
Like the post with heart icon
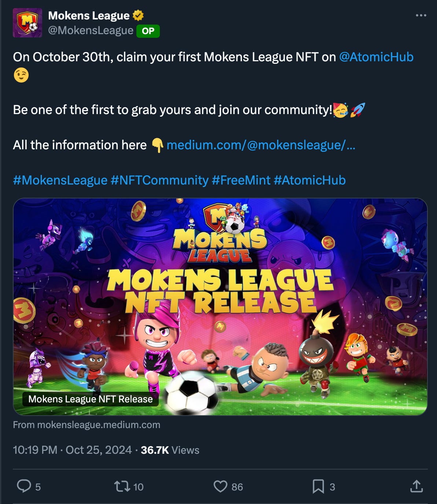point(220,487)
